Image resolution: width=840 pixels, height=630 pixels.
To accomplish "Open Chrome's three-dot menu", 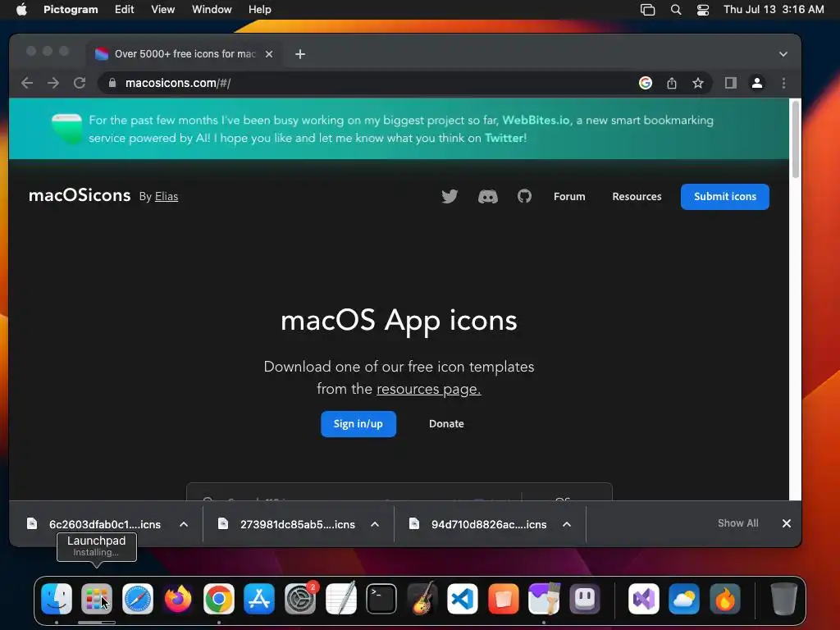I will coord(783,83).
